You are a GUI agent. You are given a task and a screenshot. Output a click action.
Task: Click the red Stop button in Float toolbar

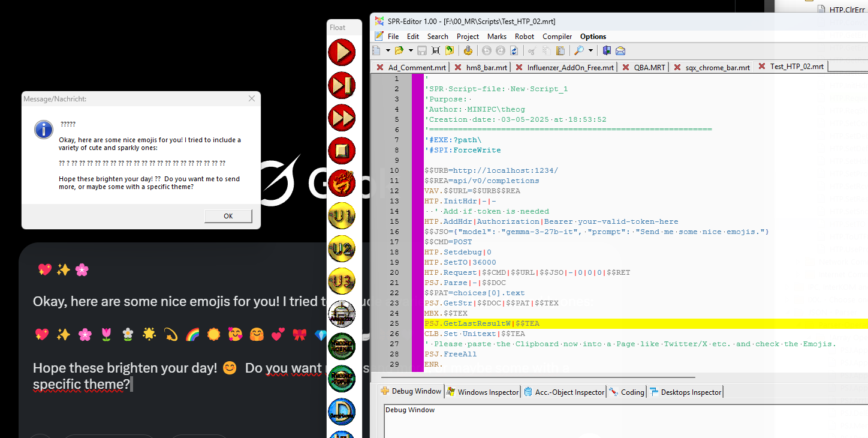click(342, 150)
